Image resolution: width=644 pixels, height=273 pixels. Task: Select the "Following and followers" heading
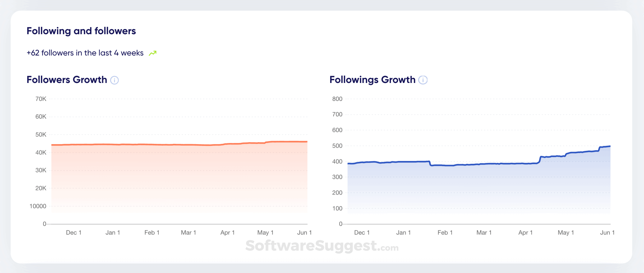[x=81, y=31]
